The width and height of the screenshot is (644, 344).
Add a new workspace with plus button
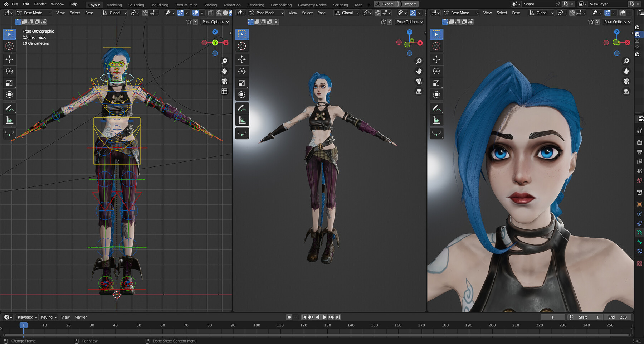click(369, 5)
